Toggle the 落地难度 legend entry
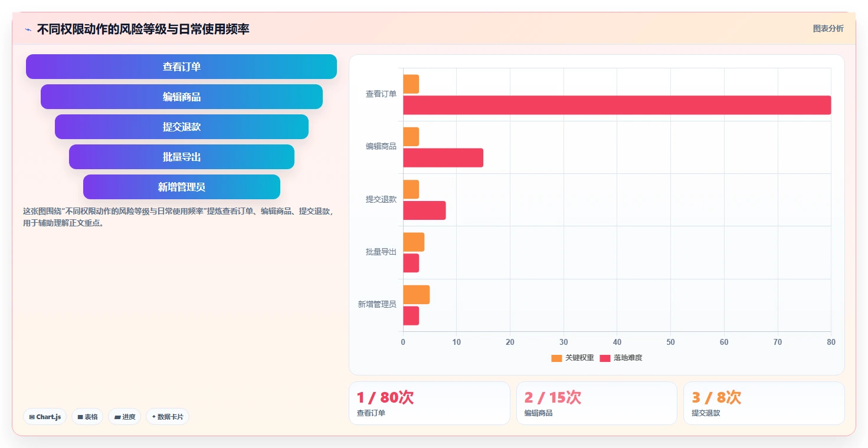This screenshot has height=448, width=868. click(621, 358)
